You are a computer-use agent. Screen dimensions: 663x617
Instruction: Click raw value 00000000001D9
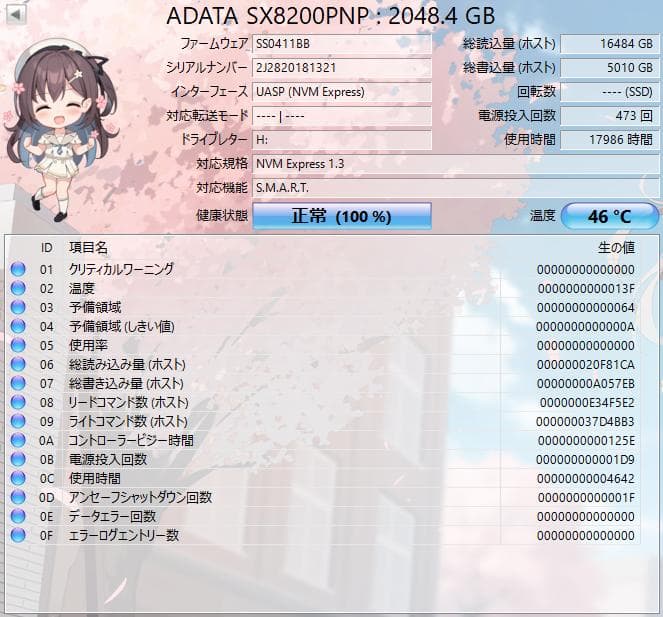586,460
